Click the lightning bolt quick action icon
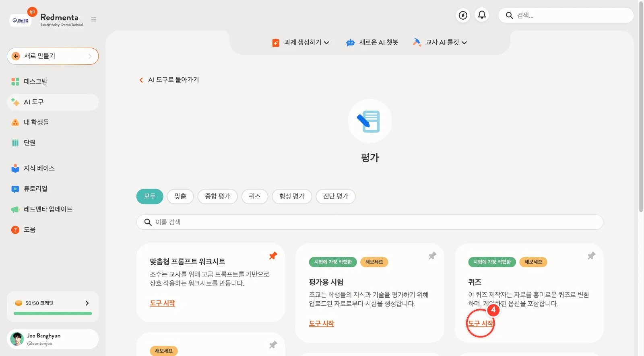Image resolution: width=644 pixels, height=356 pixels. (463, 15)
